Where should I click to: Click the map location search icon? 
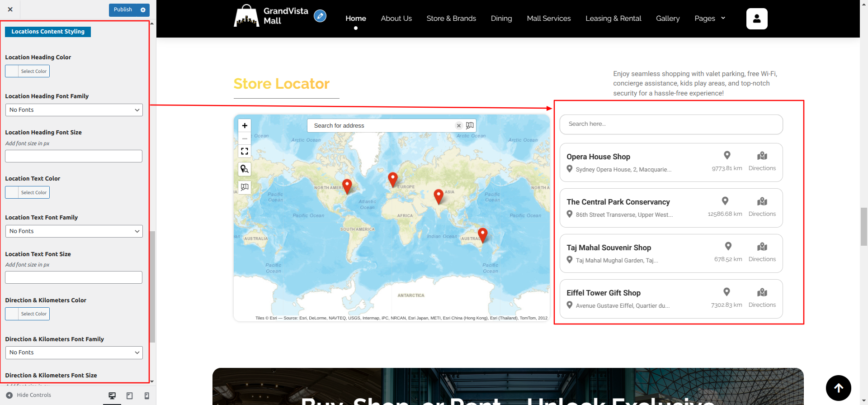point(245,169)
